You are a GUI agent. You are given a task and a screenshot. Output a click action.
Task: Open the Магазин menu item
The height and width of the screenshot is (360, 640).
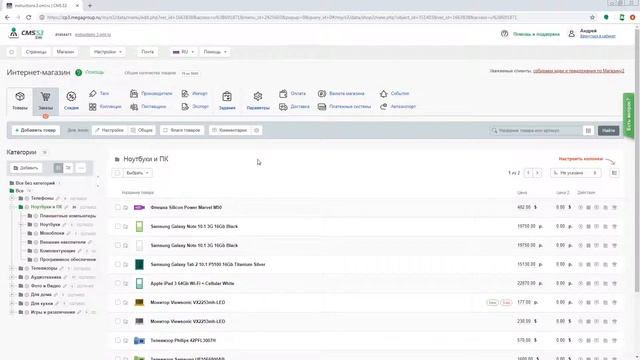[65, 52]
